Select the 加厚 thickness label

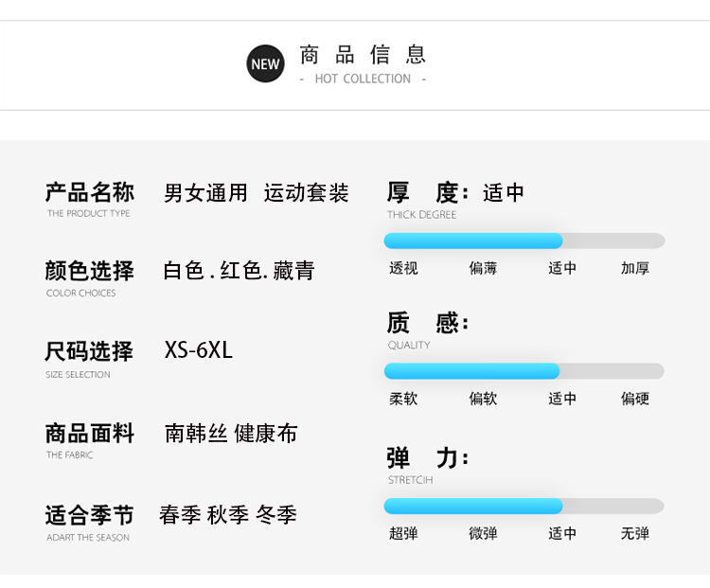(635, 268)
